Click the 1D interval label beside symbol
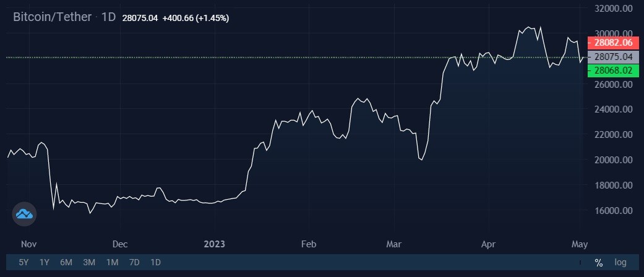Image resolution: width=644 pixels, height=277 pixels. (x=109, y=17)
